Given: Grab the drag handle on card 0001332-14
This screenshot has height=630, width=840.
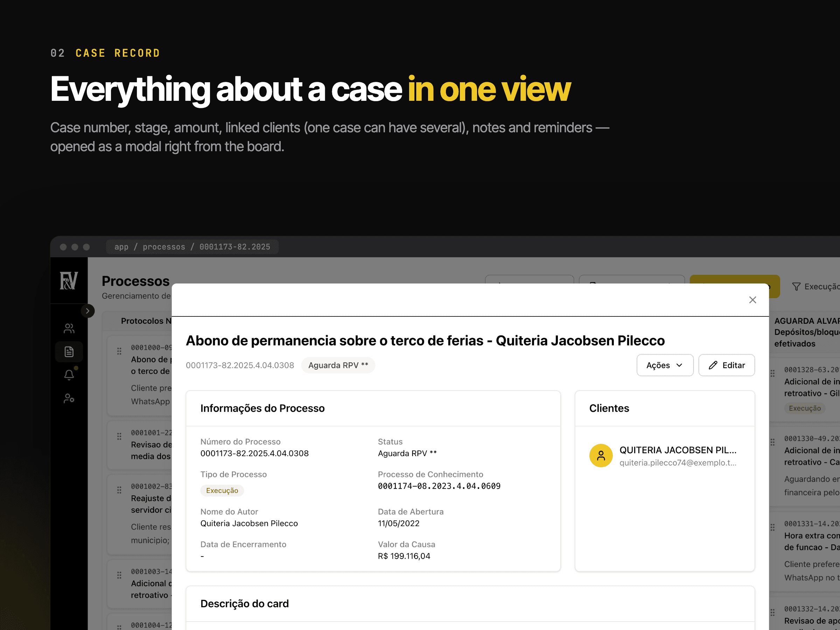Looking at the screenshot, I should pyautogui.click(x=772, y=612).
